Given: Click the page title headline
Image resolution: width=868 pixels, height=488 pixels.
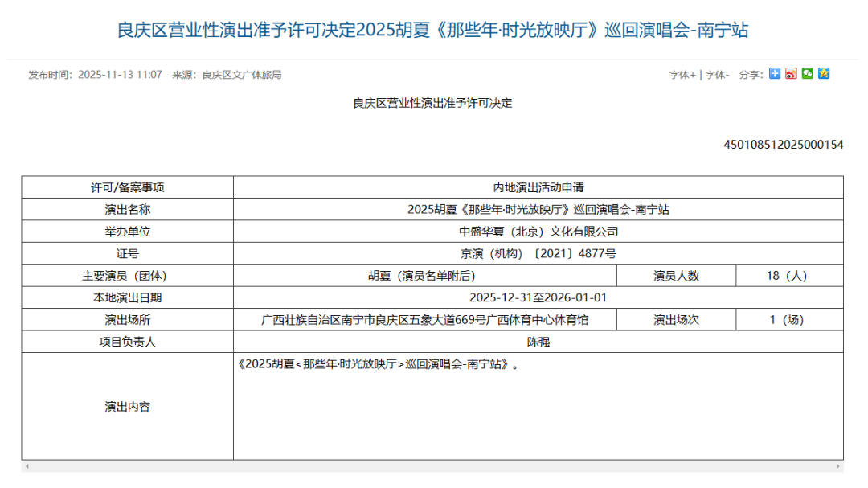Looking at the screenshot, I should coord(433,31).
